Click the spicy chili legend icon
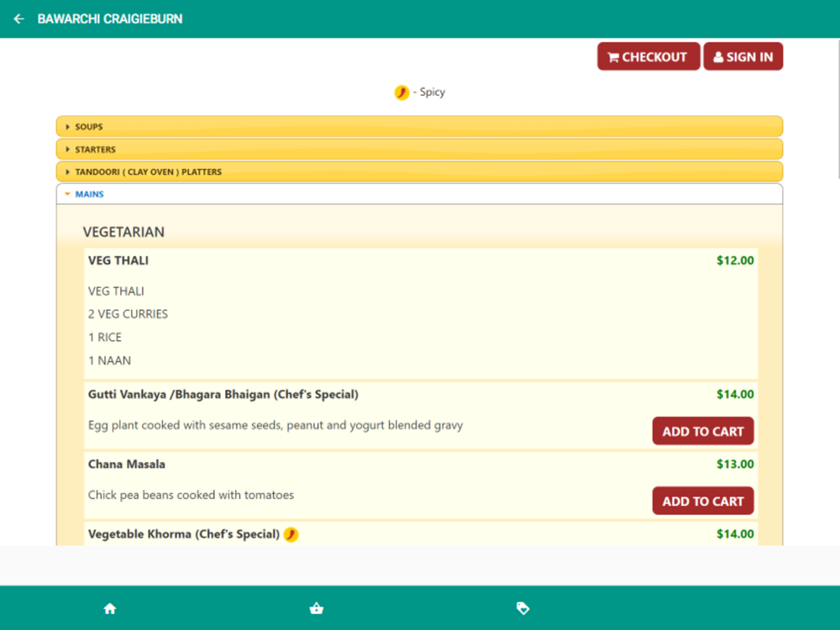 click(402, 92)
